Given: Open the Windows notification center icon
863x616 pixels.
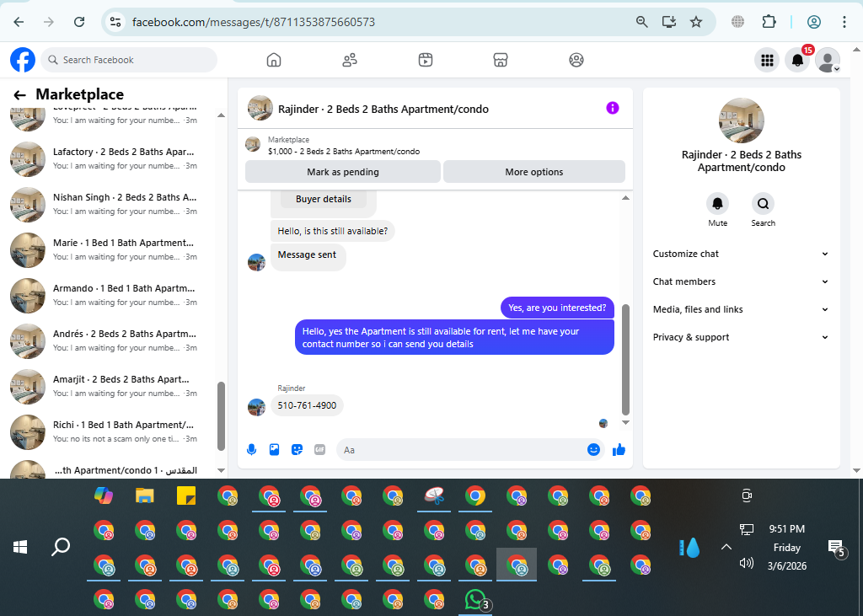Looking at the screenshot, I should click(x=837, y=547).
